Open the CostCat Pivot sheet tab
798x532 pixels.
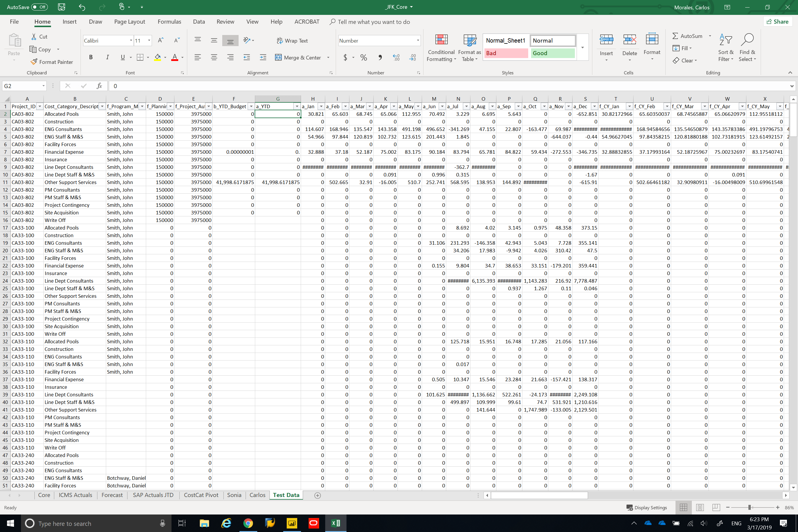(x=201, y=495)
